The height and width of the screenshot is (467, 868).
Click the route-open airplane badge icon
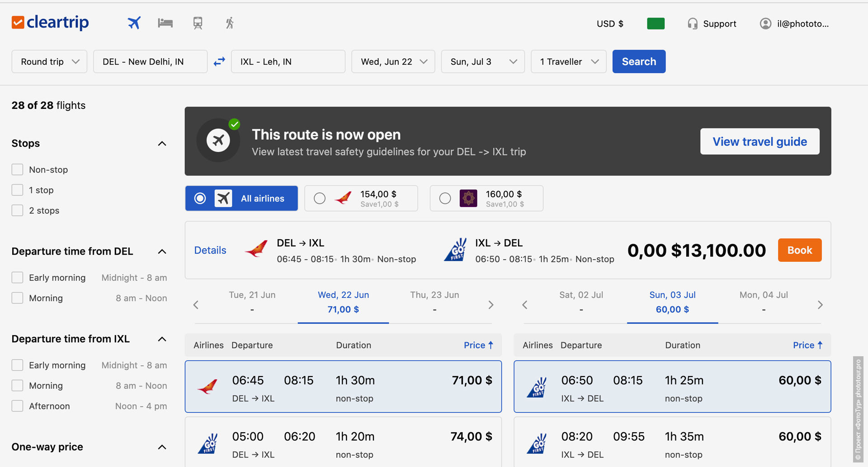[x=218, y=141]
